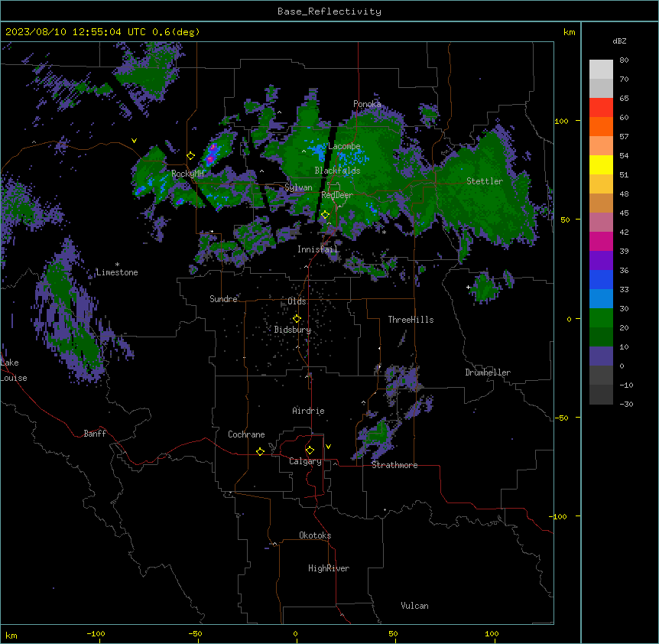Click the bright green 20–30 dBZ legend swatch
The height and width of the screenshot is (644, 659).
tap(601, 318)
